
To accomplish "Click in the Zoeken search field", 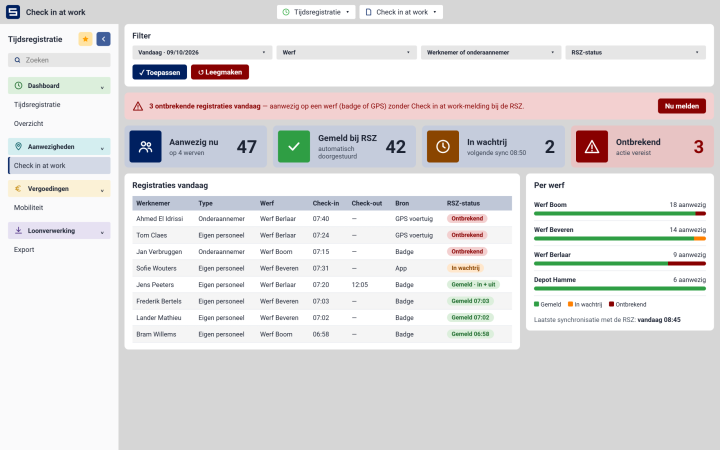I will (x=59, y=60).
